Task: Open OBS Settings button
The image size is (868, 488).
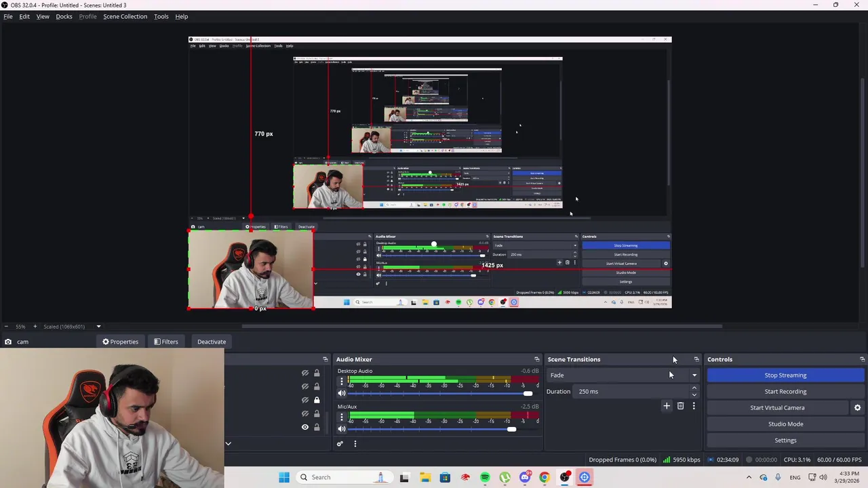Action: [785, 441]
